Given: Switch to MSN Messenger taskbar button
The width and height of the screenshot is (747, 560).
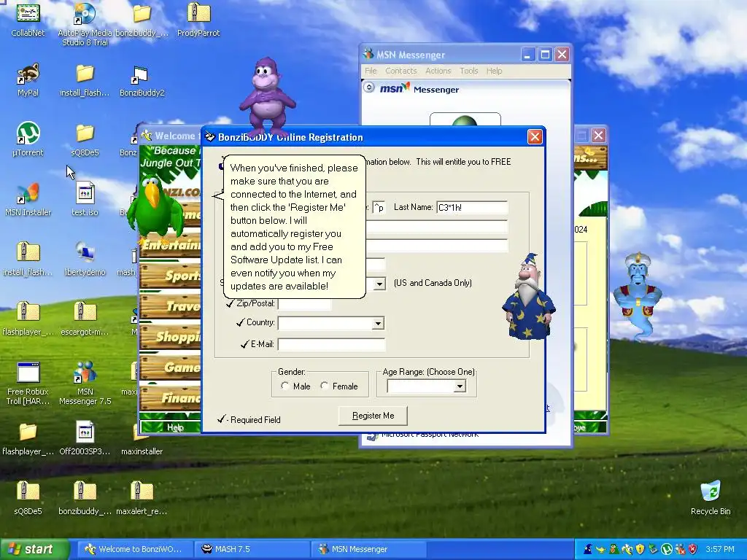Looking at the screenshot, I should (368, 549).
